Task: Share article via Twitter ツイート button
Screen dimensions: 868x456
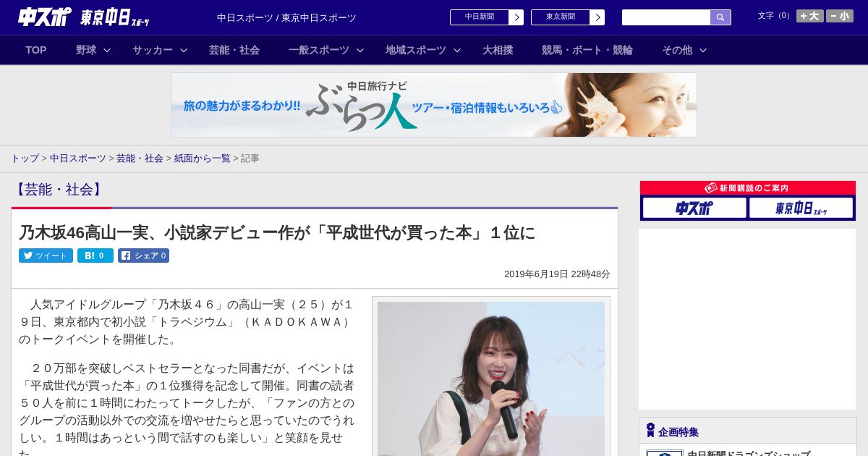Action: (x=46, y=256)
